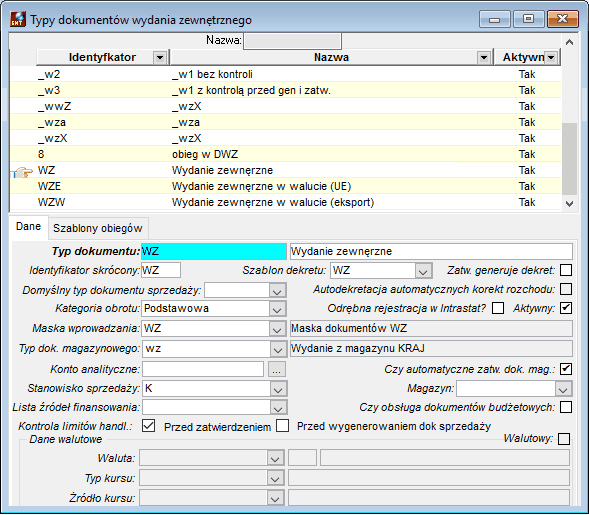The width and height of the screenshot is (589, 515).
Task: Click the Typ dokumentu field containing WZ
Action: (214, 251)
